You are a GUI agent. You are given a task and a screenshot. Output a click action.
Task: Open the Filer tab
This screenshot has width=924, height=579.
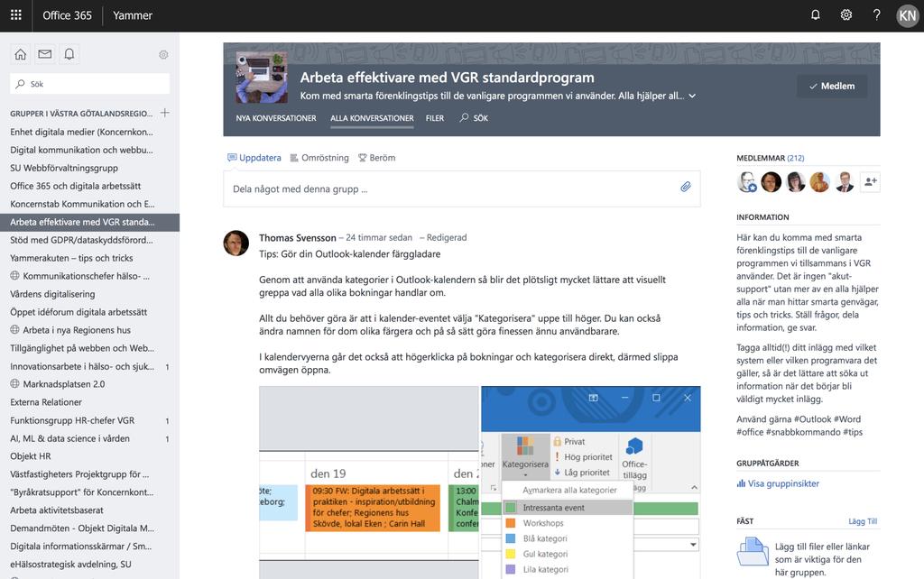coord(435,118)
